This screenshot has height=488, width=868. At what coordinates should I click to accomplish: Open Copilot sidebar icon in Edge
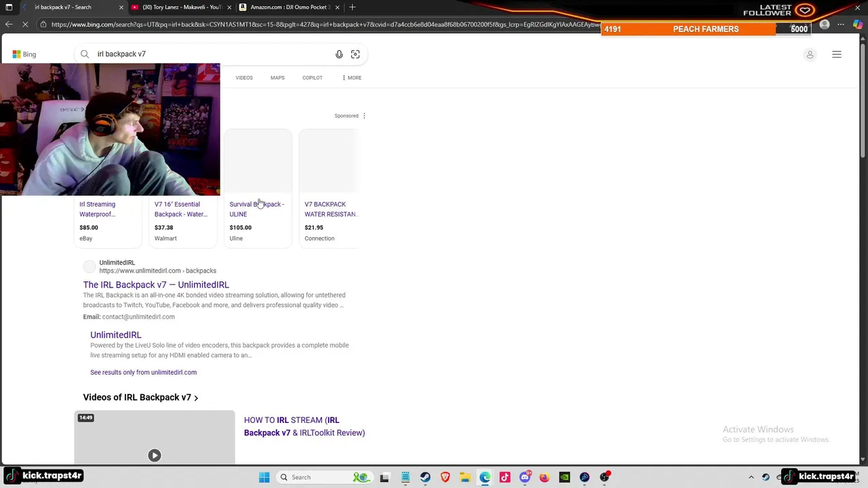pyautogui.click(x=858, y=24)
